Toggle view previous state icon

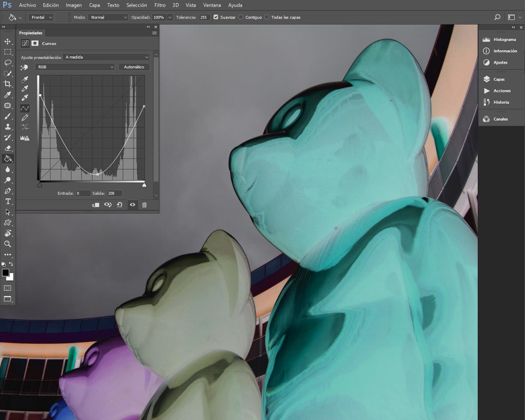[x=108, y=205]
